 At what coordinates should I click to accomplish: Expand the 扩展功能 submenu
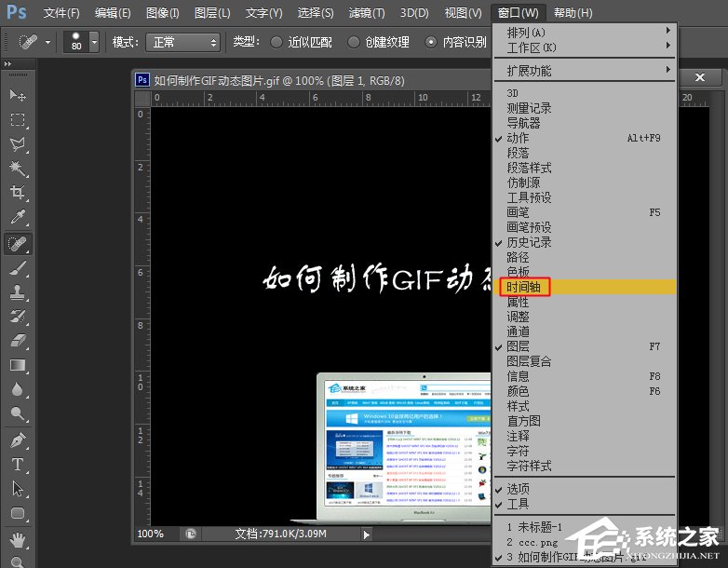[585, 71]
